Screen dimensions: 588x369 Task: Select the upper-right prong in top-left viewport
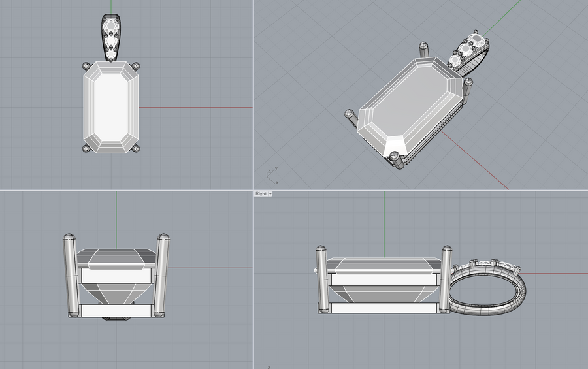(136, 66)
